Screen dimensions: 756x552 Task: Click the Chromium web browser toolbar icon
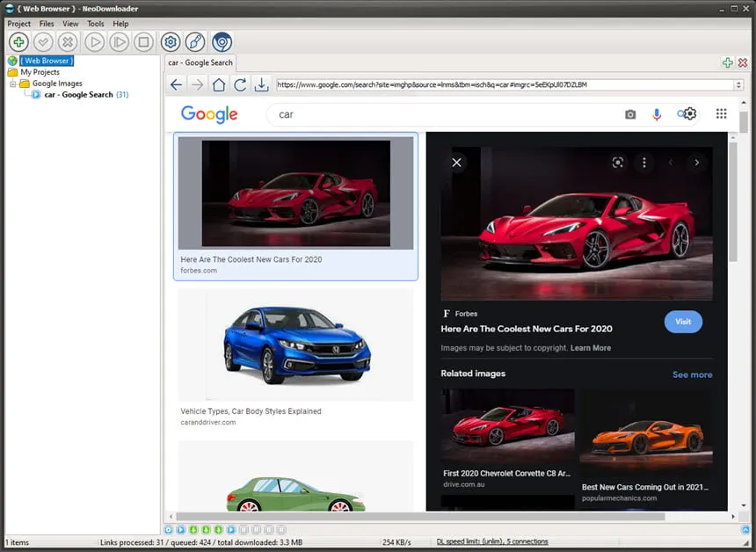pyautogui.click(x=222, y=42)
